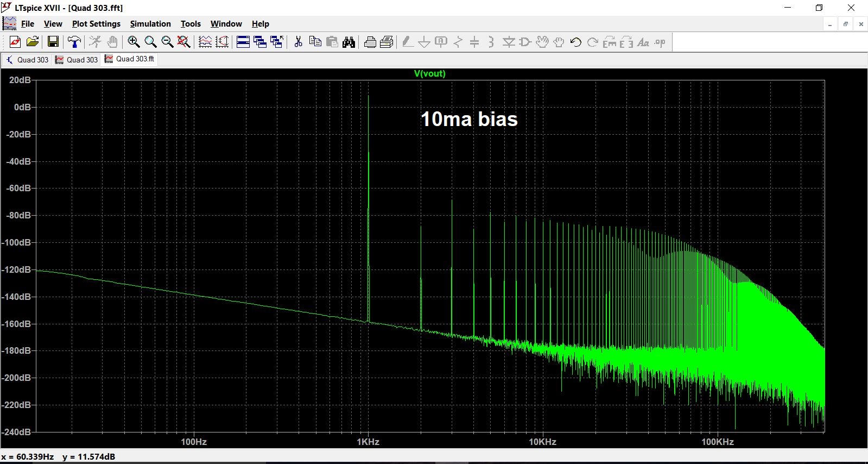Select the Ground symbol tool
The width and height of the screenshot is (868, 464).
[x=425, y=42]
